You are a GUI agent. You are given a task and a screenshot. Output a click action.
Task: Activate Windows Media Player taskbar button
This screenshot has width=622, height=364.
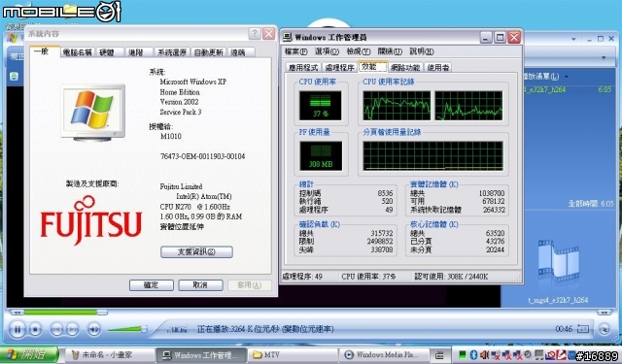pos(384,355)
